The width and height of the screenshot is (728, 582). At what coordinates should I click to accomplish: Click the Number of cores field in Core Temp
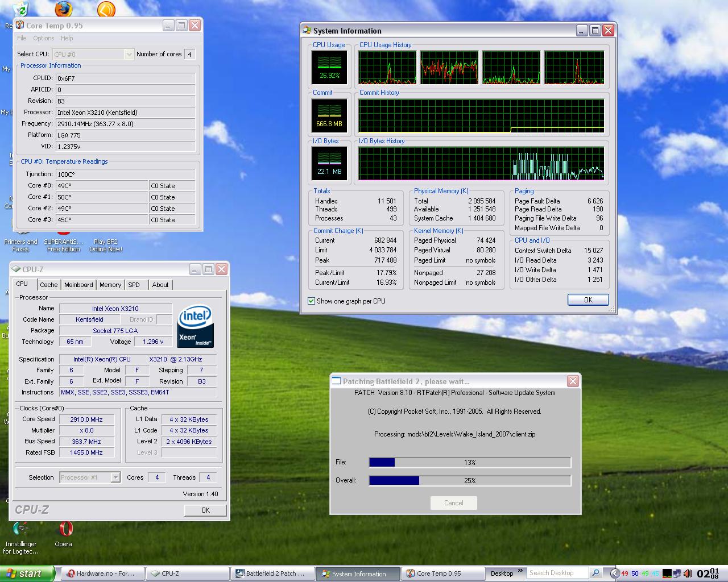tap(189, 54)
